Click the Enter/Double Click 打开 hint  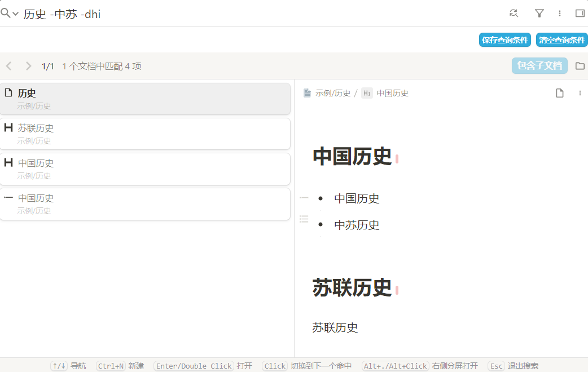[203, 366]
